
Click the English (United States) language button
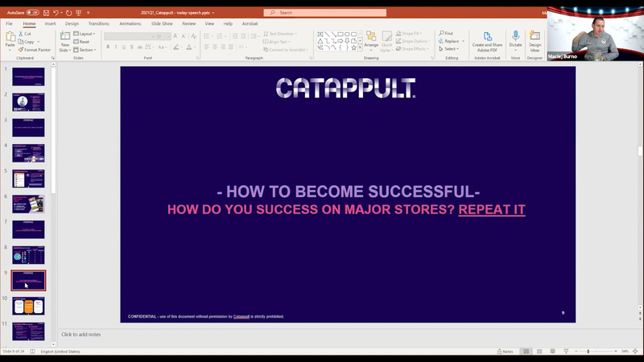point(60,352)
